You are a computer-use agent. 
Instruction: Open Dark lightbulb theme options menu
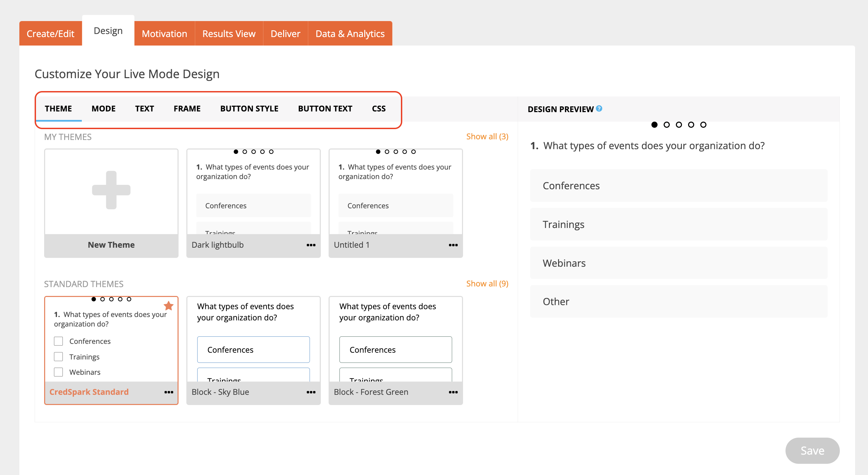(311, 245)
